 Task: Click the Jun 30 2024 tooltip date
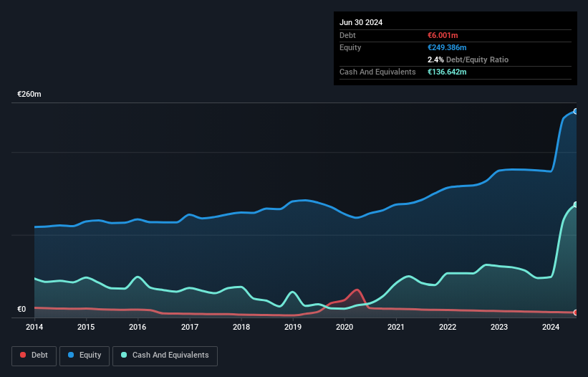(x=361, y=22)
